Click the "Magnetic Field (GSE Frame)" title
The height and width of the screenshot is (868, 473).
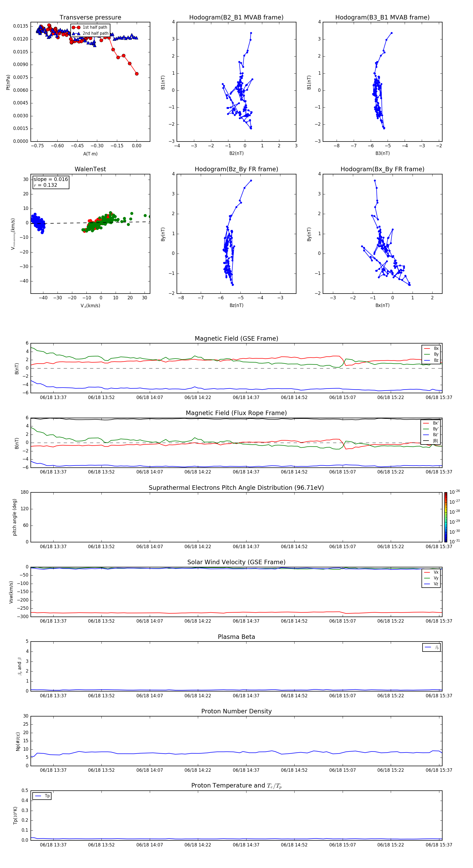[x=236, y=339]
